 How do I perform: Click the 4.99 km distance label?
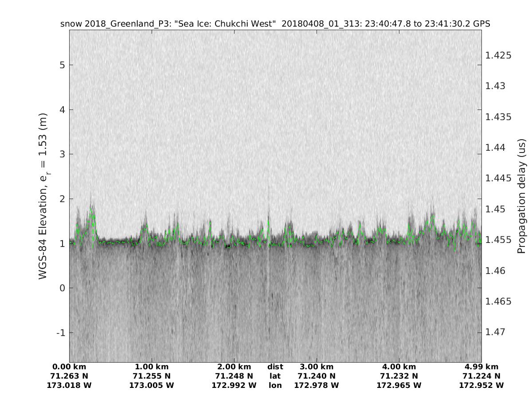pos(481,367)
